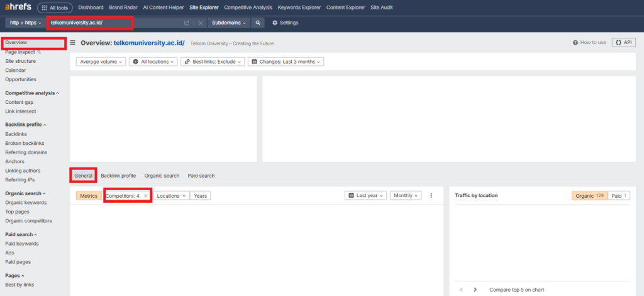
Task: Open Referring IPs report
Action: click(x=19, y=179)
